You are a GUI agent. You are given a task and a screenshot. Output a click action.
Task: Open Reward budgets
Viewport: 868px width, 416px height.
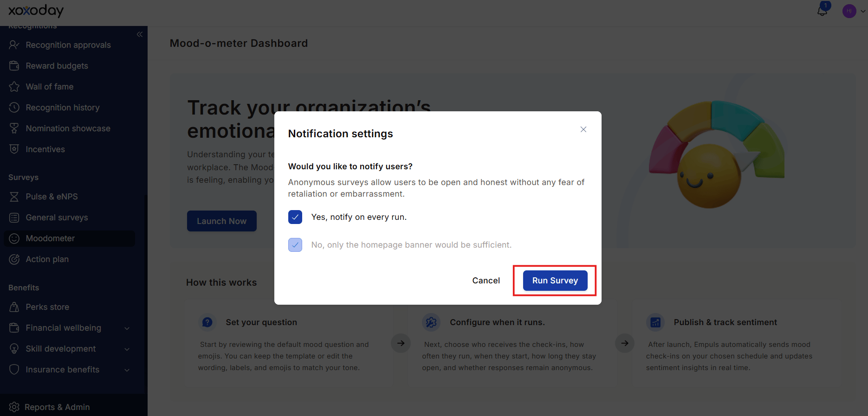coord(57,66)
